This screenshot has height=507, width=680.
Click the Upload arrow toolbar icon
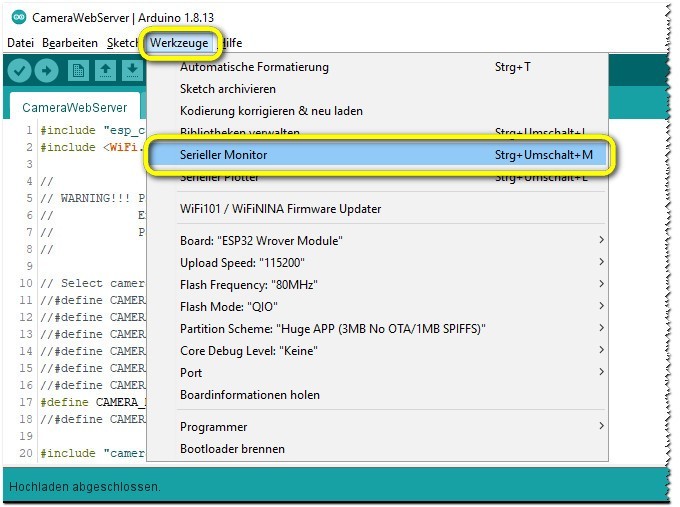point(46,71)
